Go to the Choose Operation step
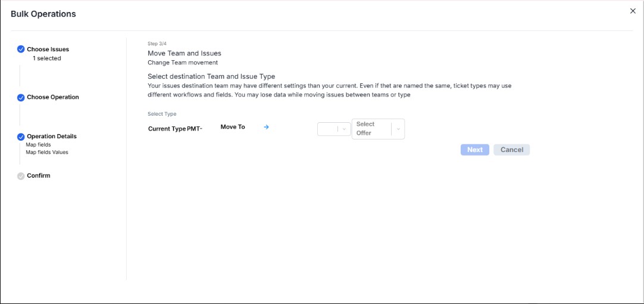Screen dimensions: 644x304 (53, 98)
